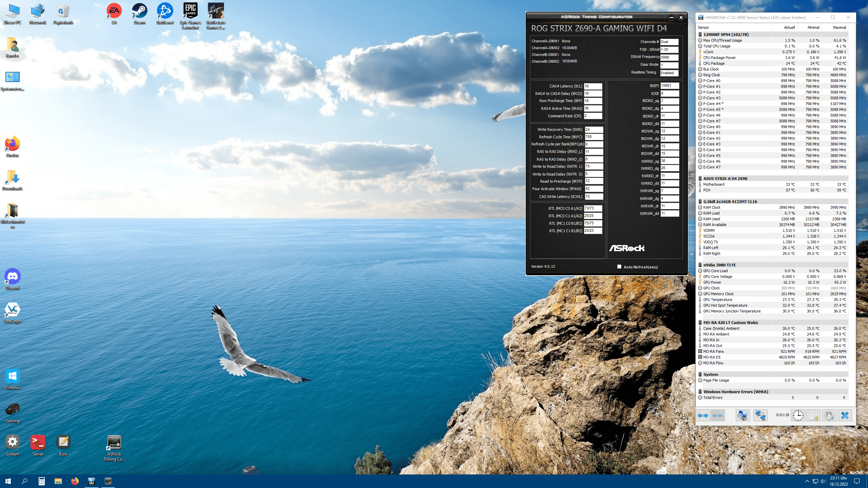Viewport: 868px width, 488px height.
Task: Open Battle.net desktop shortcut
Action: (x=165, y=14)
